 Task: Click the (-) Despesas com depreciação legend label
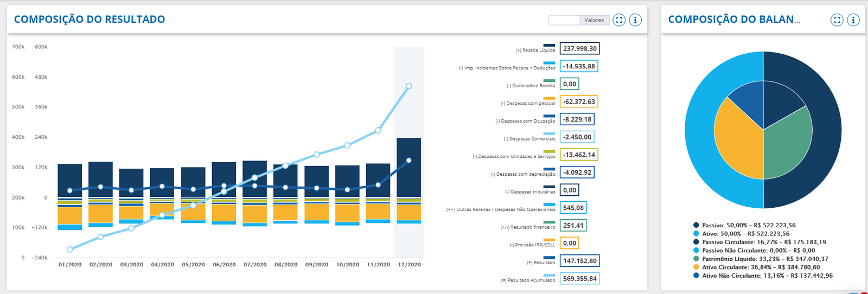[x=523, y=174]
